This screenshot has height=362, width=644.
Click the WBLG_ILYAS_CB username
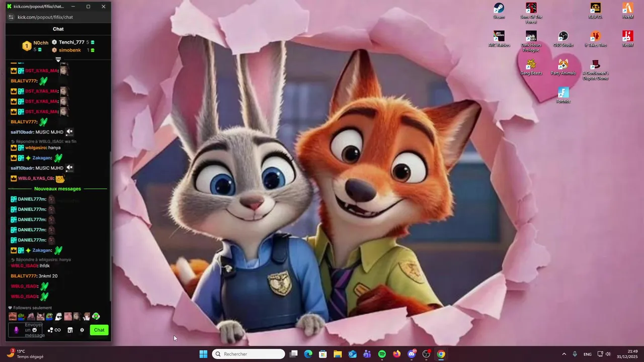[36, 178]
